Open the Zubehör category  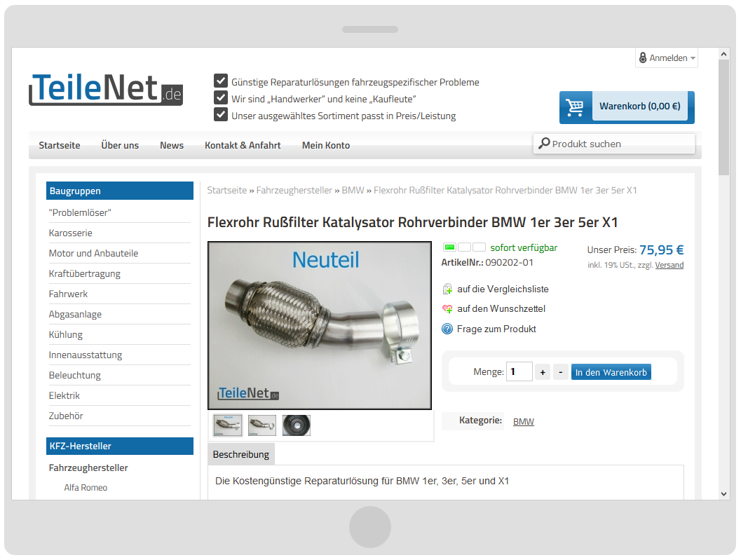tap(66, 416)
